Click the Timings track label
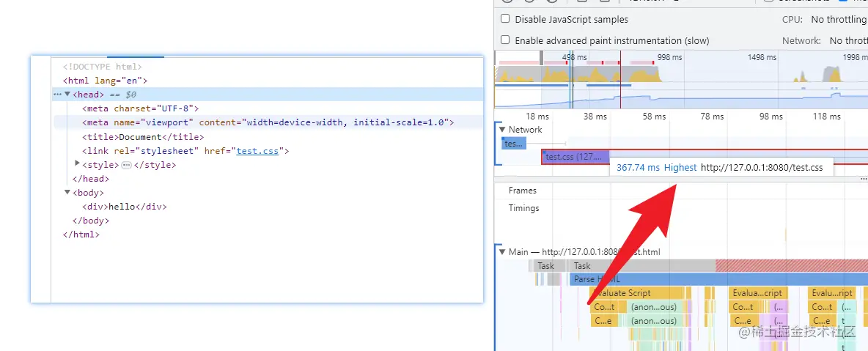Screen dimensions: 868x351 (523, 208)
